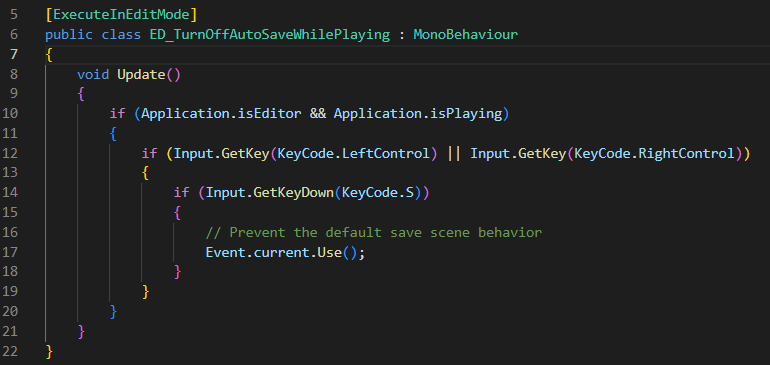Click KeyCode.LeftControl in the condition
Viewport: 770px width, 365px height.
pyautogui.click(x=353, y=153)
